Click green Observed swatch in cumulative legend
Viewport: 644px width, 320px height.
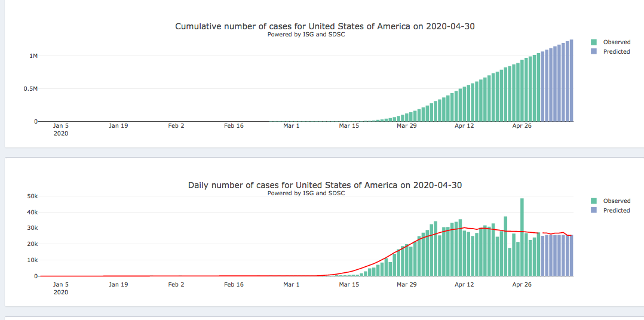point(594,42)
